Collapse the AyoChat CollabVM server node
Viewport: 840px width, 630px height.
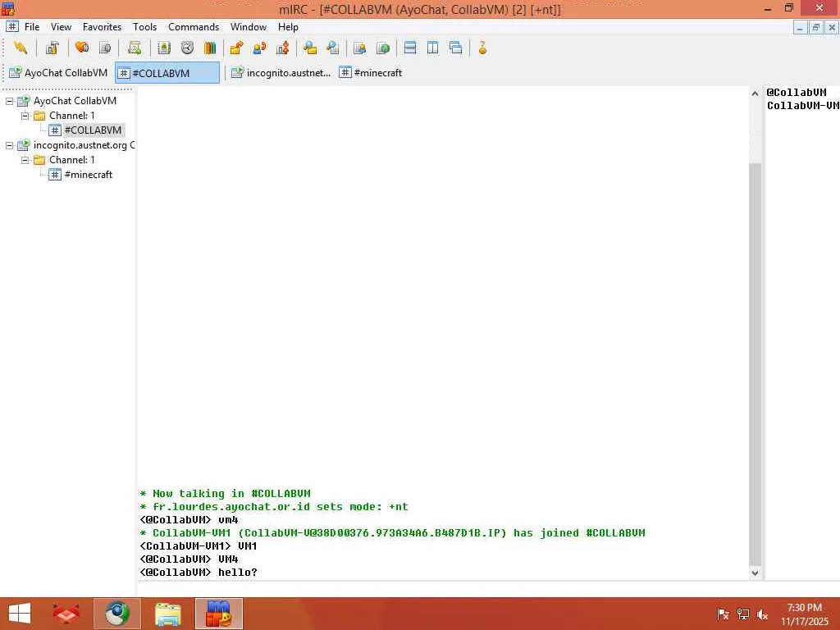[10, 101]
